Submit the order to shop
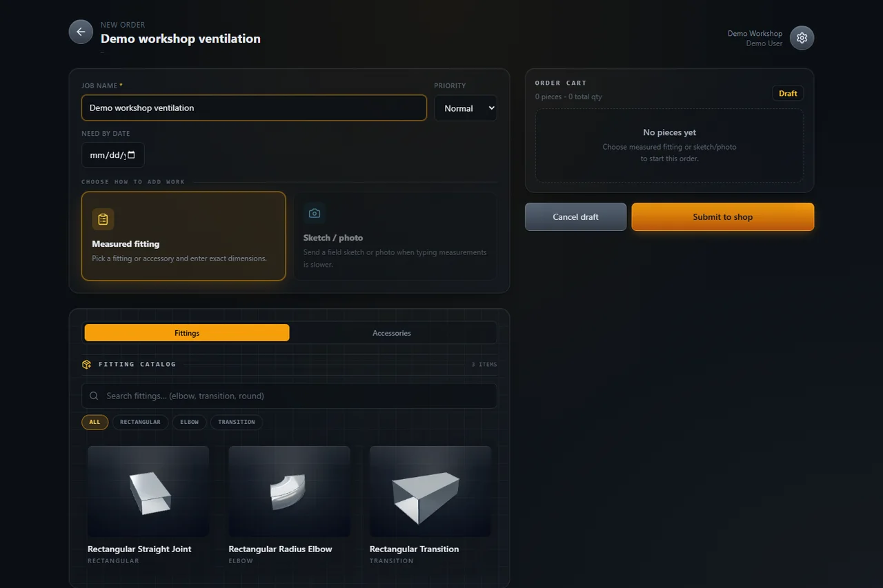 click(x=723, y=216)
